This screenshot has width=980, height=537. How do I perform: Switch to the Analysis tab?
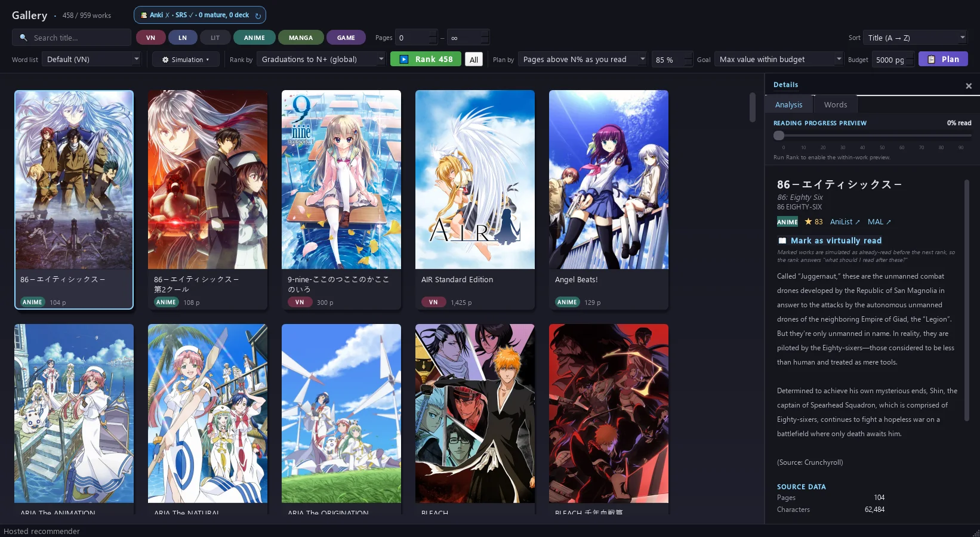[x=788, y=104]
